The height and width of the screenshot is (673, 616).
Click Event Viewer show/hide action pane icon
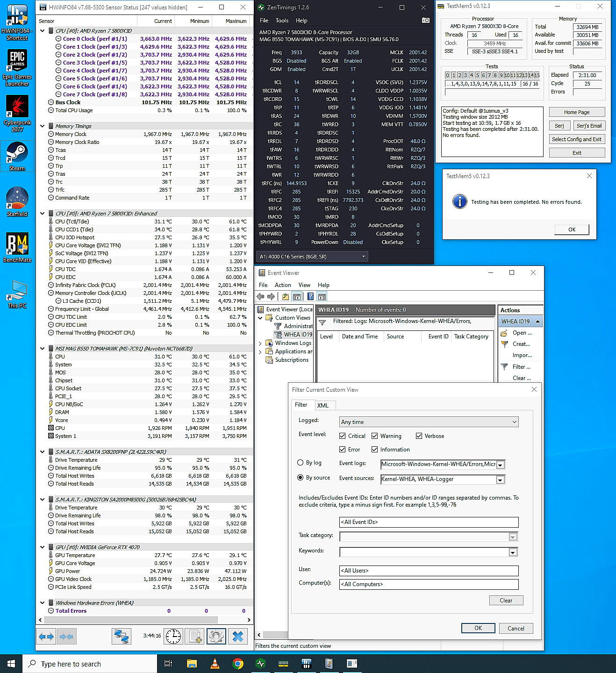(322, 296)
